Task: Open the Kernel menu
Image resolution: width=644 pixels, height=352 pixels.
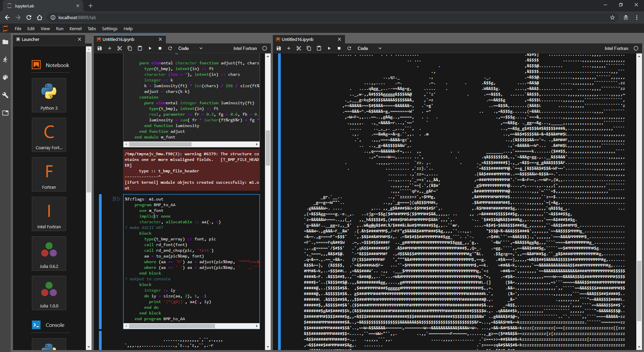Action: [x=75, y=28]
